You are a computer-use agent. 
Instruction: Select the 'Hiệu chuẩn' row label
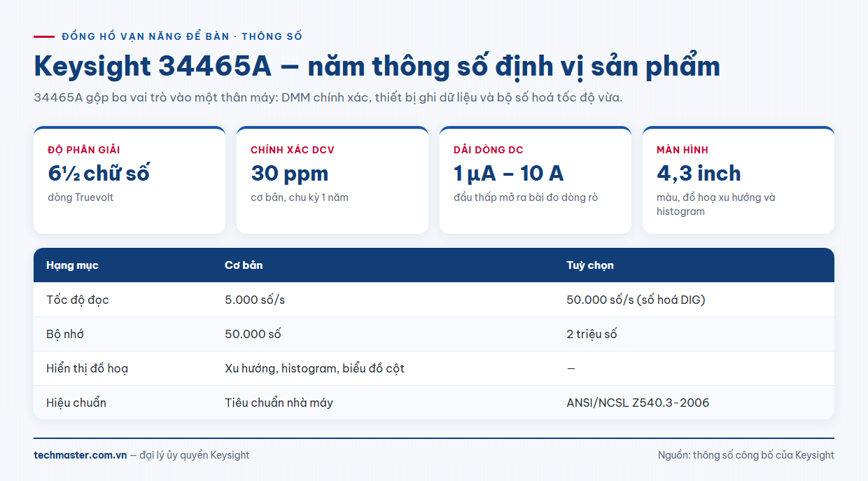tap(76, 403)
